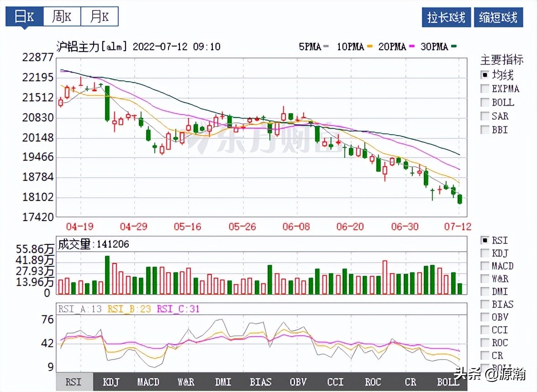Click the 5PMA gray color marker
537x392 pixels.
click(326, 46)
